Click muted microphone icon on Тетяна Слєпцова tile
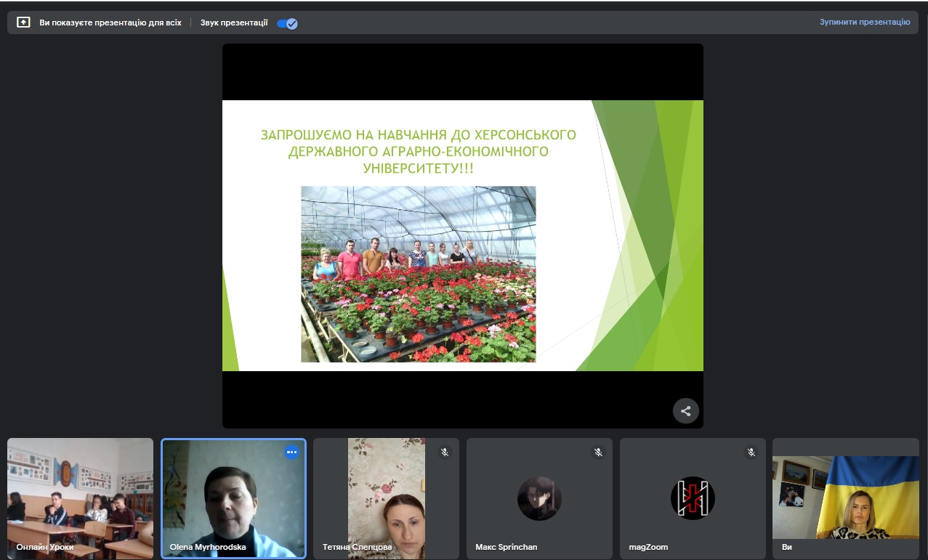Image resolution: width=928 pixels, height=560 pixels. pyautogui.click(x=445, y=452)
